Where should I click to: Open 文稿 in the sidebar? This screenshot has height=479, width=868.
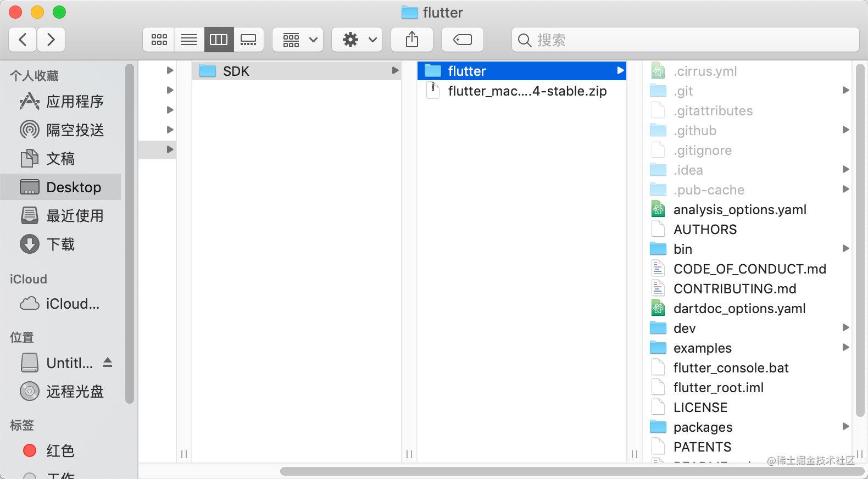click(62, 159)
